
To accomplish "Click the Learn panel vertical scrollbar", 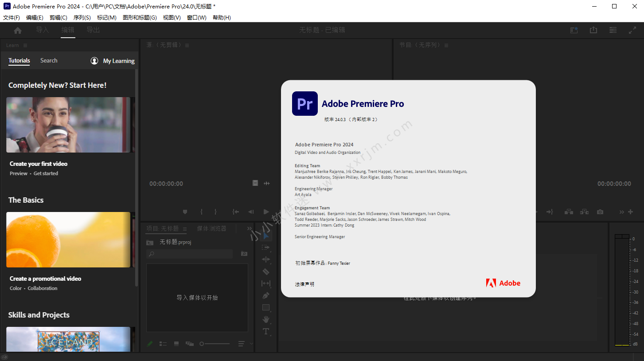I will click(x=137, y=177).
